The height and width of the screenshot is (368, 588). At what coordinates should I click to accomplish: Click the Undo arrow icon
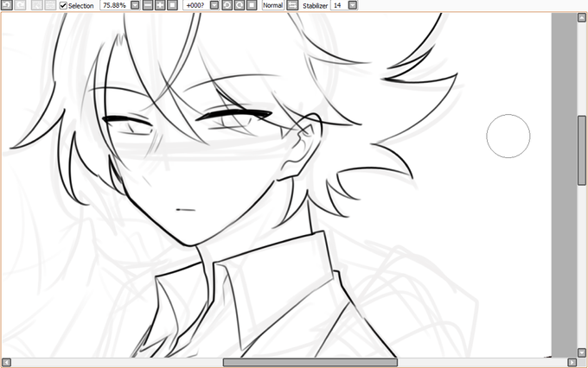click(x=7, y=5)
